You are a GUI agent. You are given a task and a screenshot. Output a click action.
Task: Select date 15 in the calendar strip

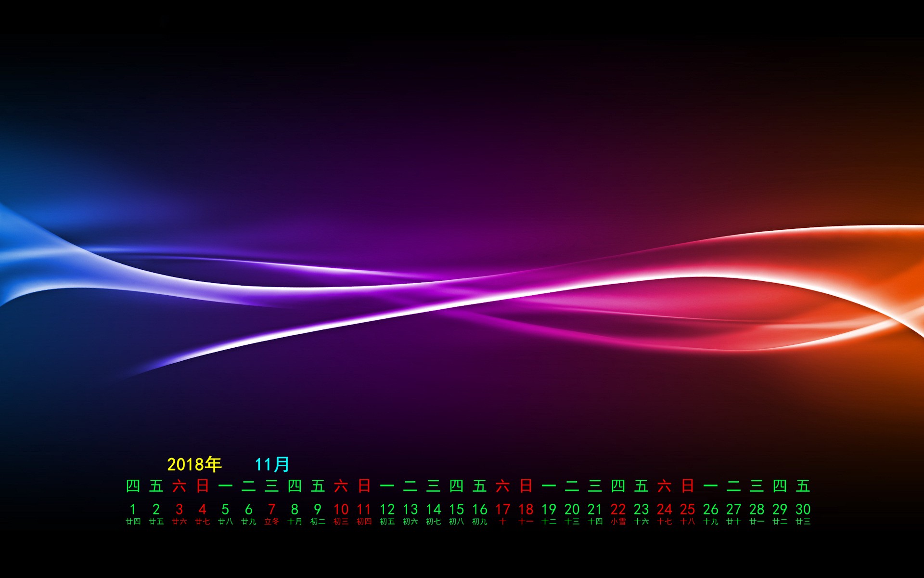456,510
